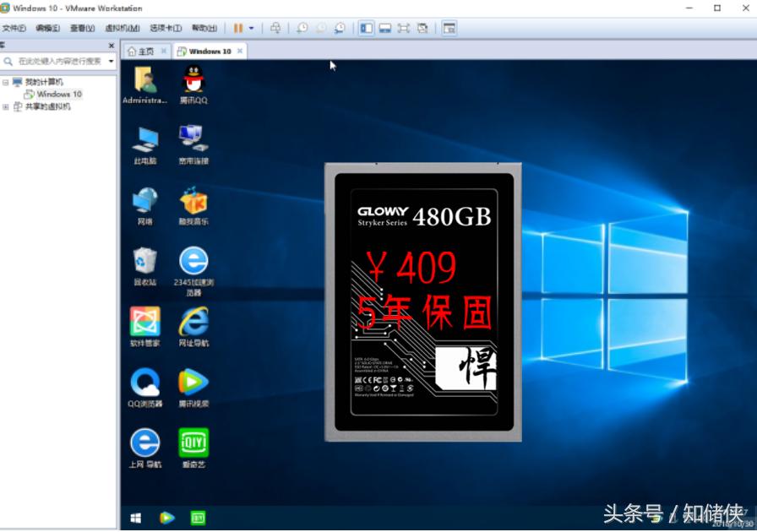The height and width of the screenshot is (532, 757).
Task: Open the guest Windows Start button
Action: coord(136,518)
